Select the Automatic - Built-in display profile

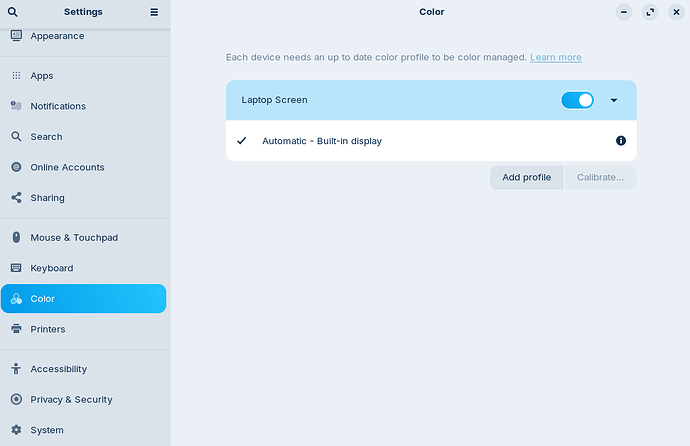[x=321, y=141]
